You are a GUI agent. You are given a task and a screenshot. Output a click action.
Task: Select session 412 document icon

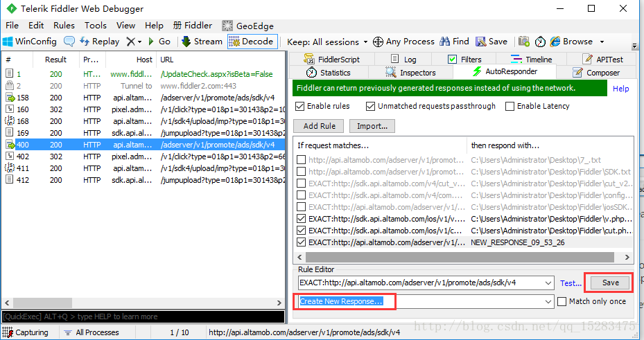pyautogui.click(x=10, y=179)
